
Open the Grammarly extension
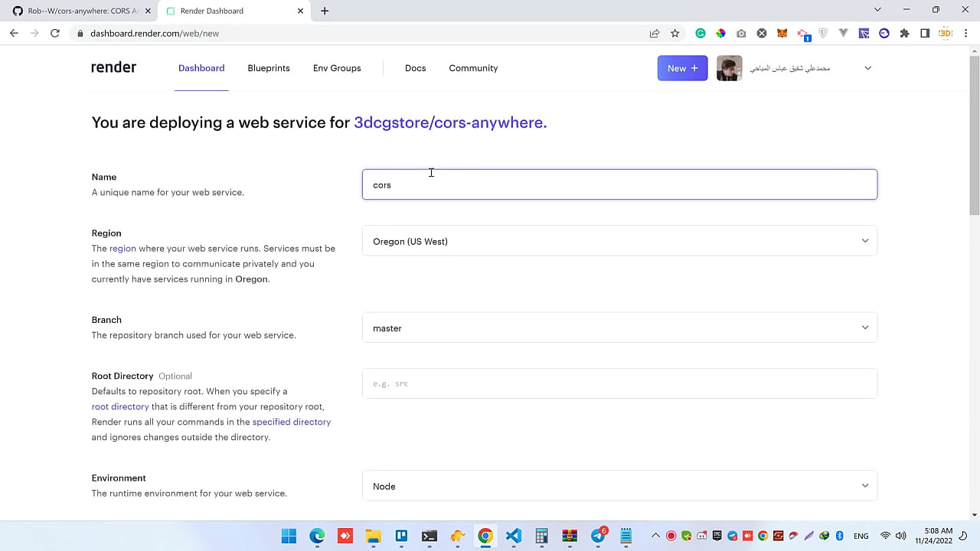[x=700, y=33]
